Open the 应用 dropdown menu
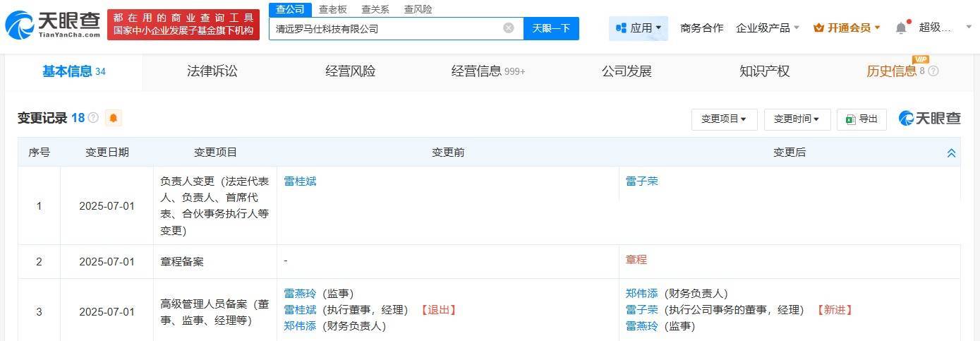Image resolution: width=980 pixels, height=341 pixels. pyautogui.click(x=639, y=28)
